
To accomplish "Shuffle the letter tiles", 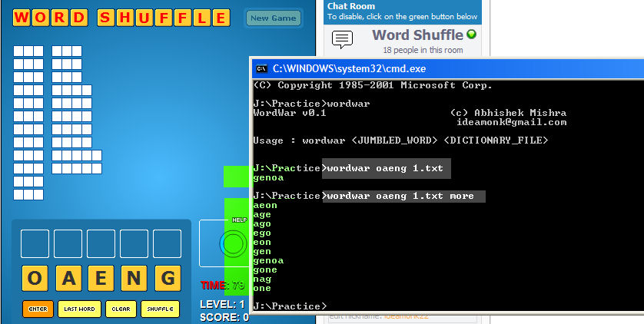I will [160, 309].
